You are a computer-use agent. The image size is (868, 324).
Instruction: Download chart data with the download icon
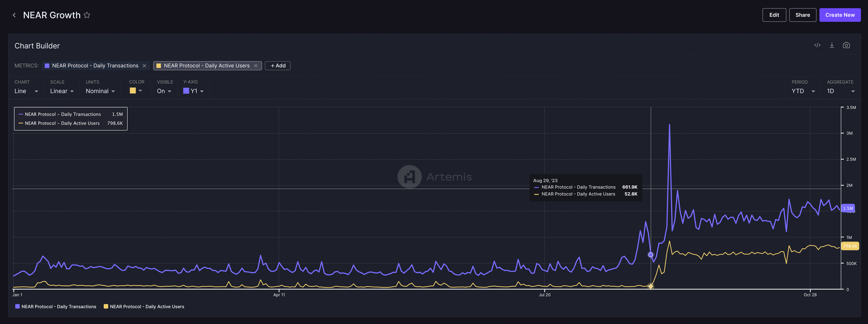(x=832, y=45)
